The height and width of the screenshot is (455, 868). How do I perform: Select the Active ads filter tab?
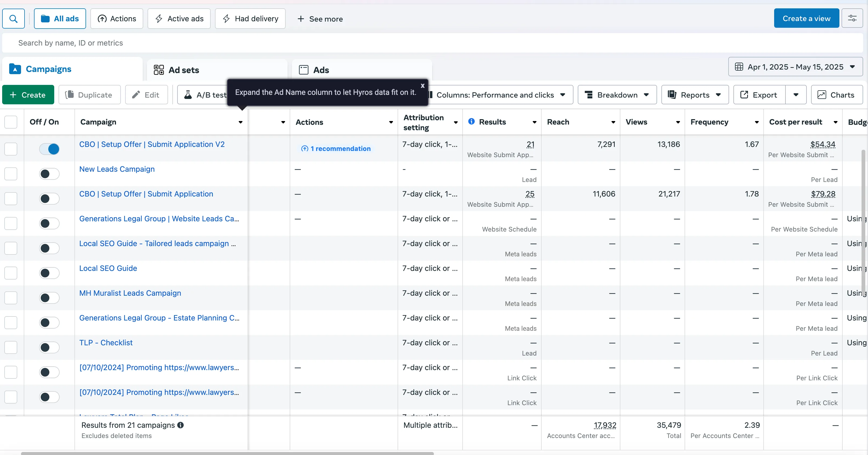pyautogui.click(x=179, y=19)
